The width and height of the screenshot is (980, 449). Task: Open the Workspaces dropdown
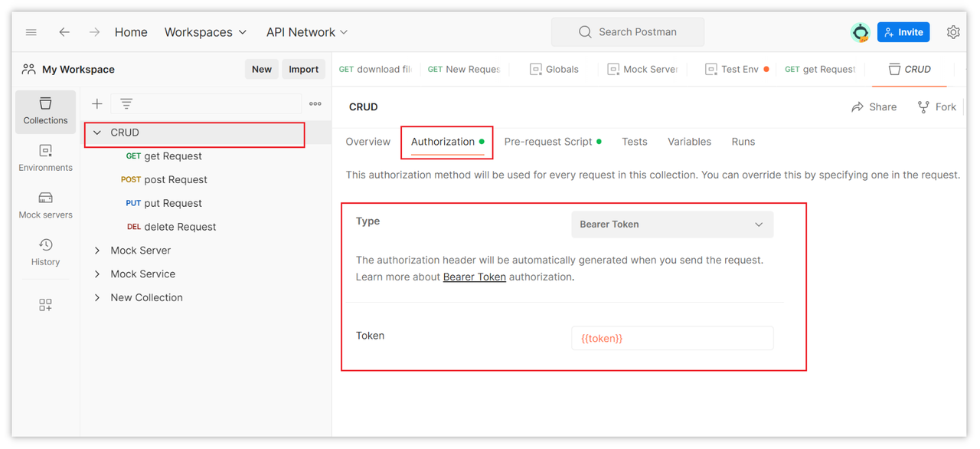[x=206, y=32]
